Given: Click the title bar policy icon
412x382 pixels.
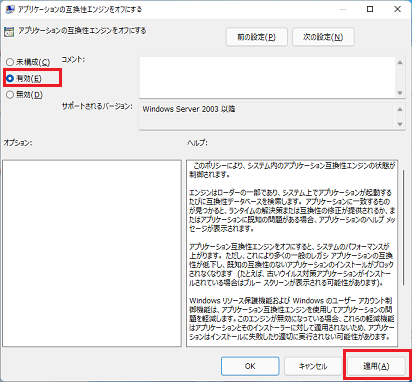Looking at the screenshot, I should [x=10, y=9].
